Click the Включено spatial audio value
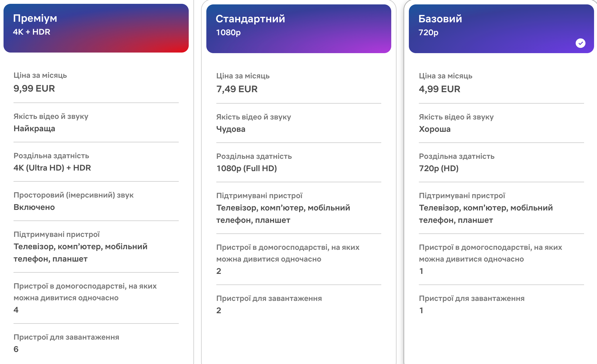 click(34, 207)
